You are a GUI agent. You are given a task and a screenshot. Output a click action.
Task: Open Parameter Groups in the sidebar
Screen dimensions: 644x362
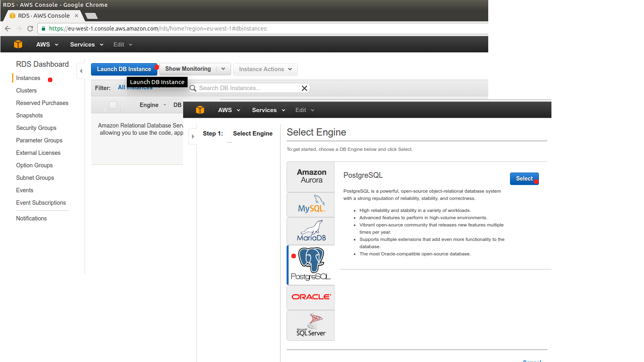click(39, 140)
